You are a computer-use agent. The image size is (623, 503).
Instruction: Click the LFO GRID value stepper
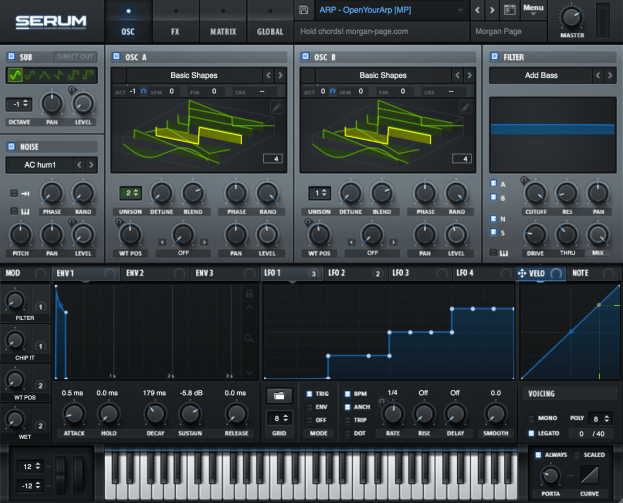pyautogui.click(x=279, y=418)
